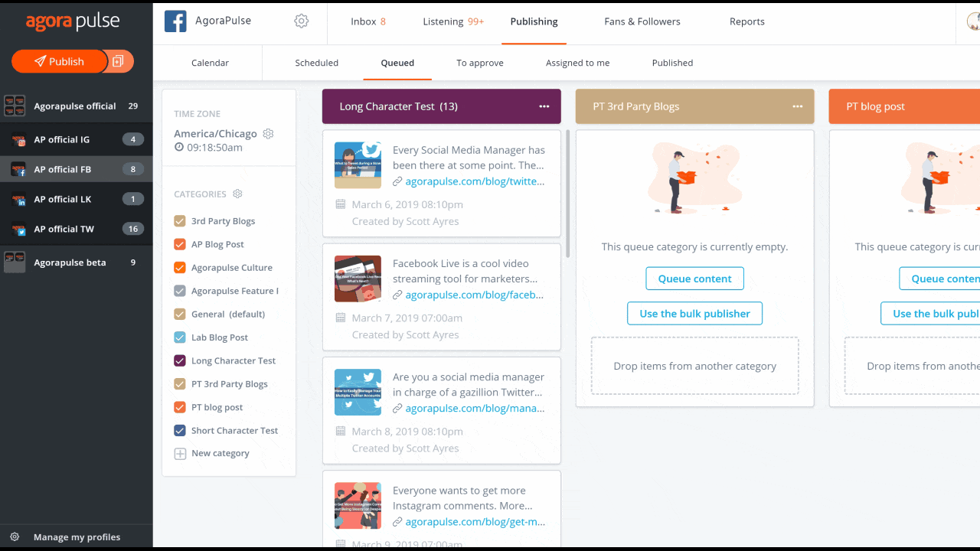Switch to Published sub-tab
The width and height of the screenshot is (980, 551).
tap(673, 63)
